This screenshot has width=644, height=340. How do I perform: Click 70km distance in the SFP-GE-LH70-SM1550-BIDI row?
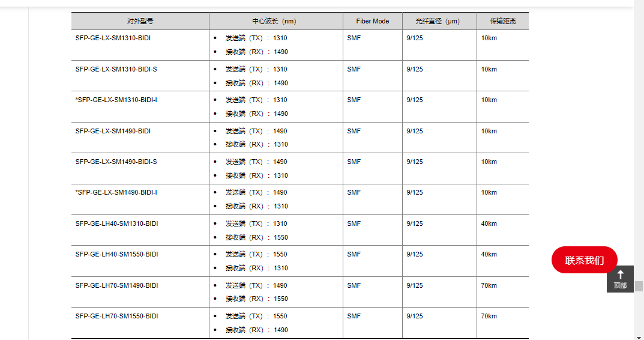click(x=489, y=316)
